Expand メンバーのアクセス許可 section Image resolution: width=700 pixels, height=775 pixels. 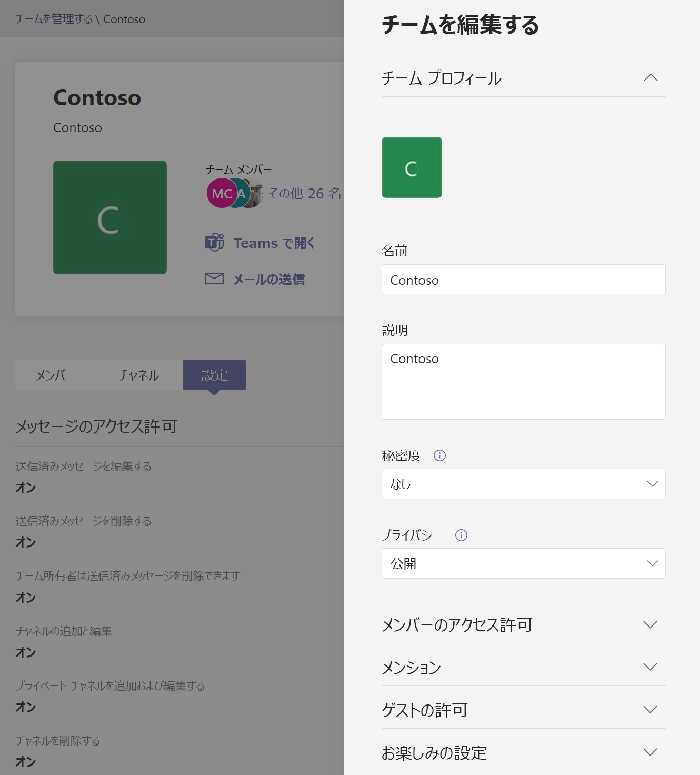coord(524,624)
